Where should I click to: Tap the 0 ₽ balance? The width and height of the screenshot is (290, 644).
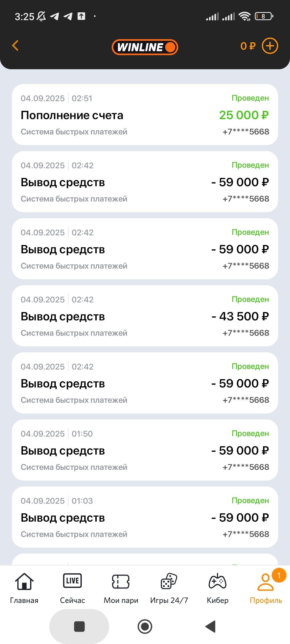pyautogui.click(x=248, y=46)
